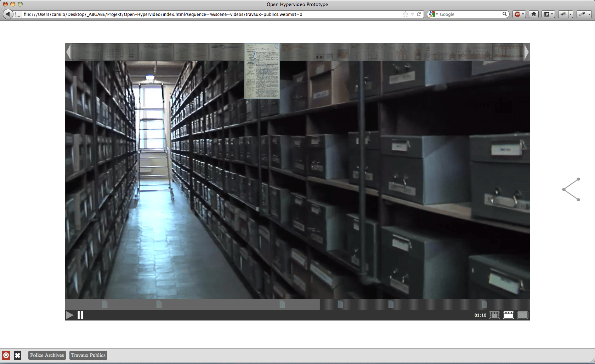Click the red record target icon
This screenshot has width=595, height=364.
(x=6, y=355)
